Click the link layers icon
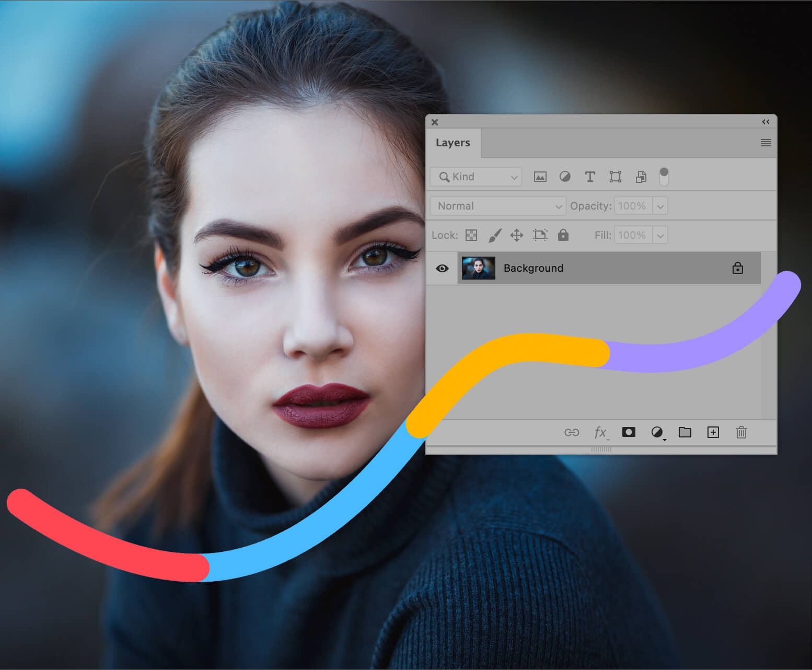Image resolution: width=812 pixels, height=670 pixels. coord(572,432)
